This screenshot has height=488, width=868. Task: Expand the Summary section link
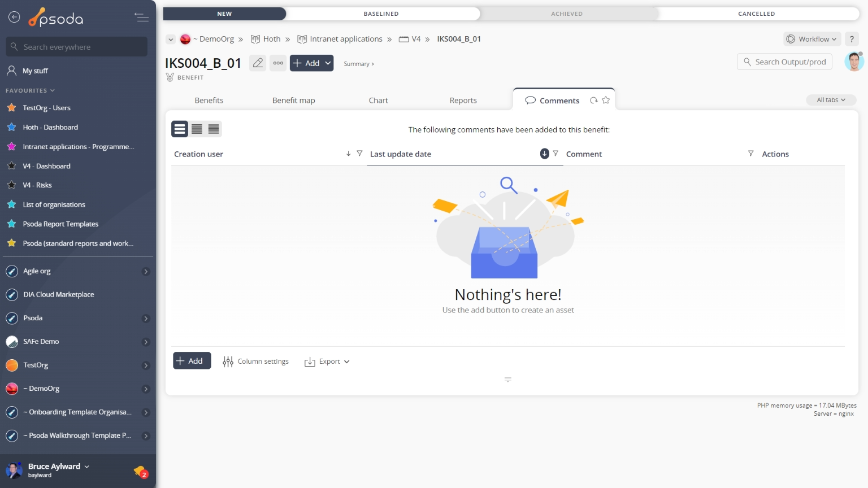pos(359,64)
